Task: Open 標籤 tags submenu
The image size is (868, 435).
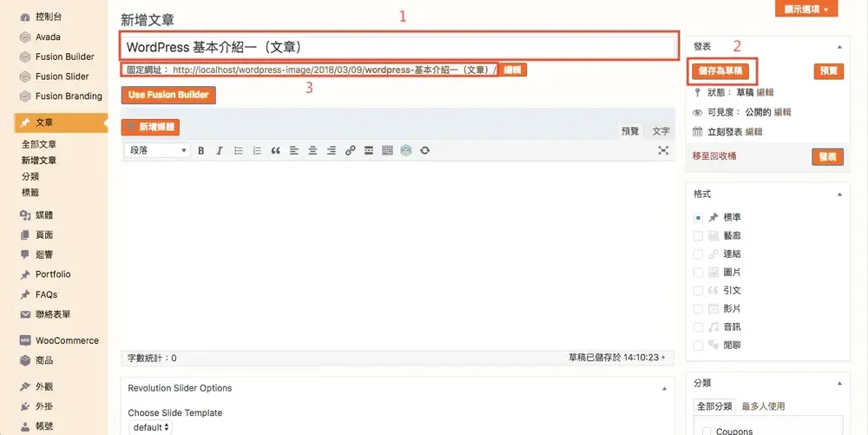Action: (30, 193)
